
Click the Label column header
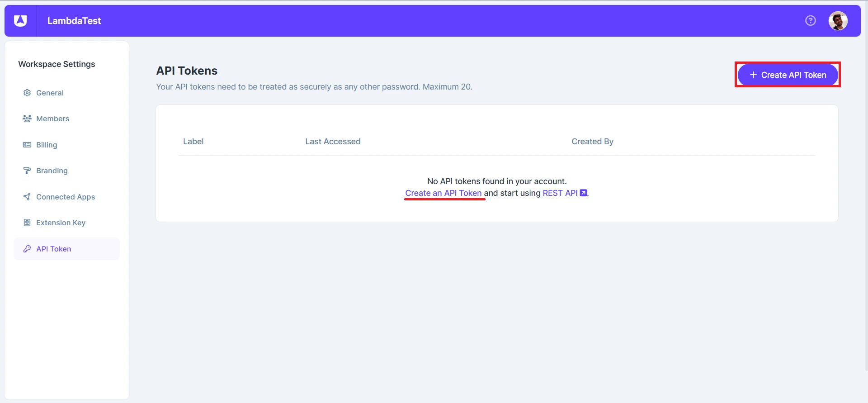(193, 142)
